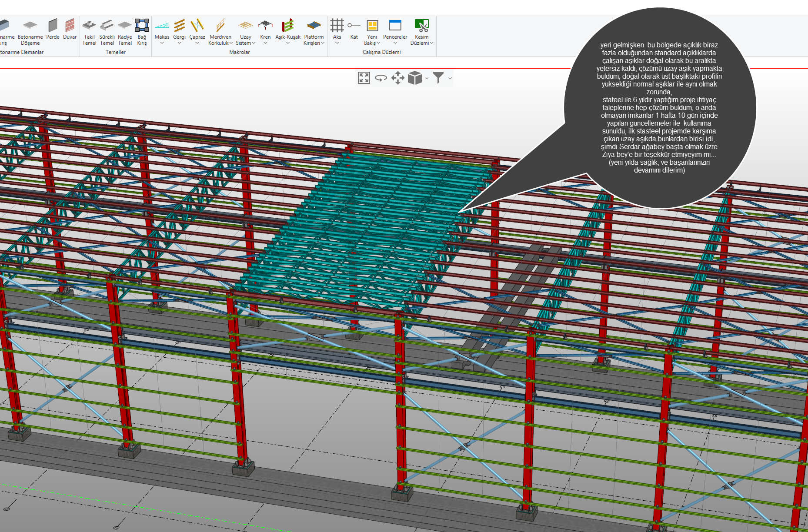Click the zoom extents view icon
808x532 pixels.
coord(364,78)
